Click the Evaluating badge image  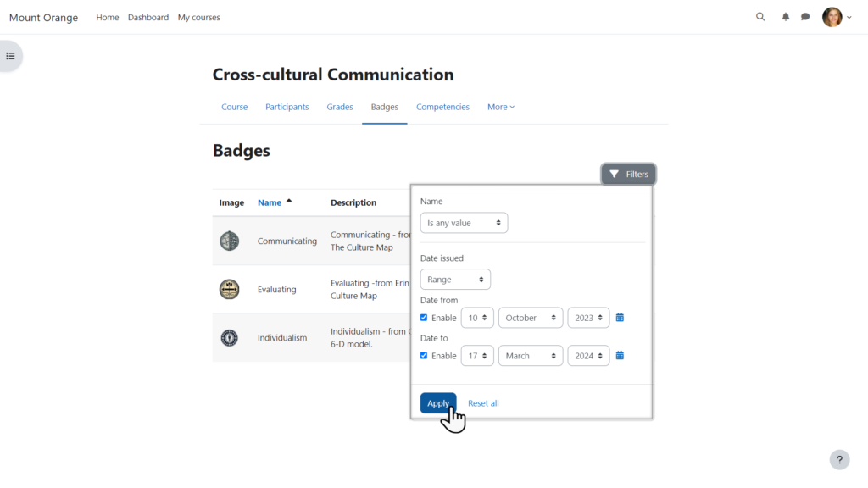pos(229,289)
